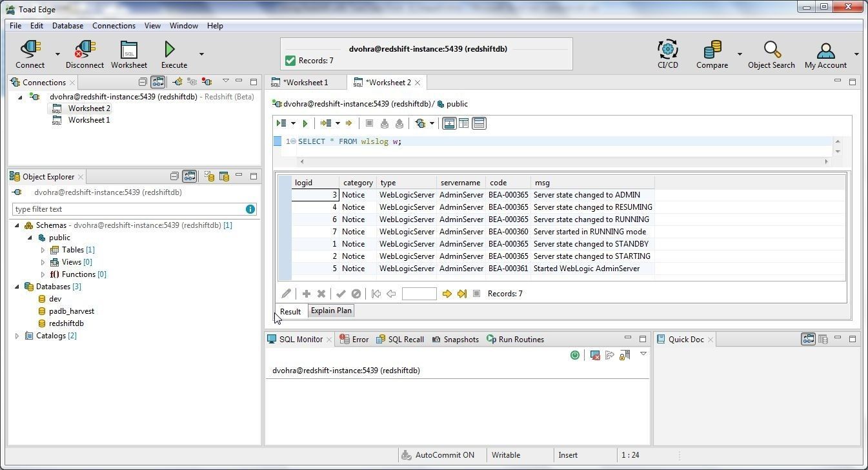This screenshot has width=868, height=470.
Task: Collapse the public schema node
Action: 30,238
